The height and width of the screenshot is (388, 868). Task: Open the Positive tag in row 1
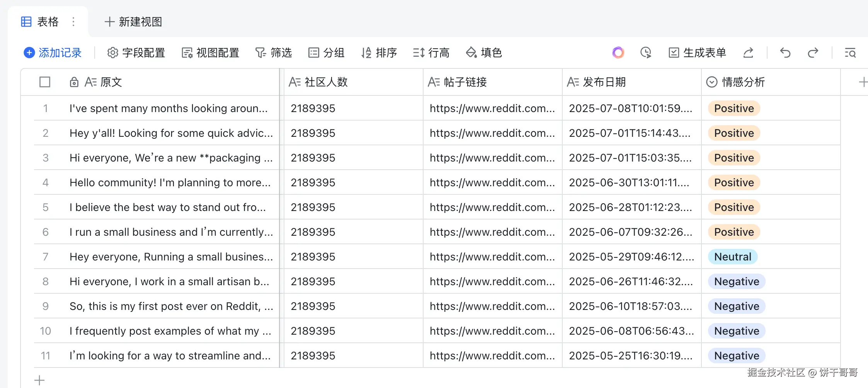(734, 108)
